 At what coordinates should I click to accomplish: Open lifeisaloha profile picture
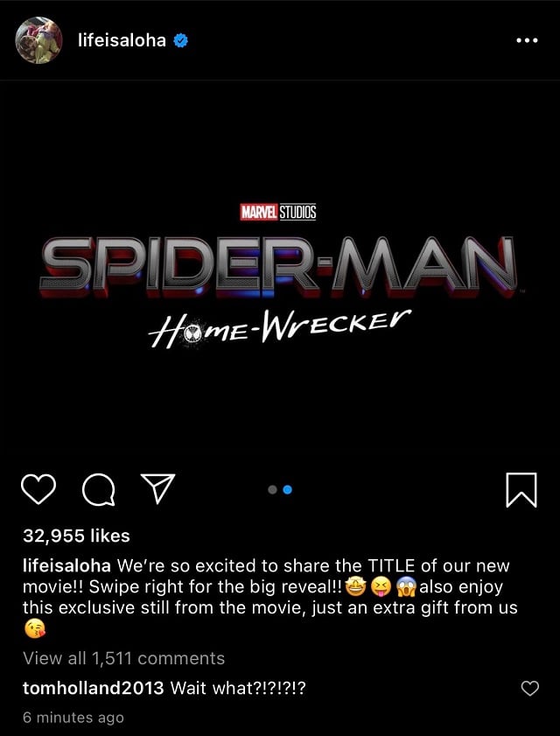tap(39, 40)
